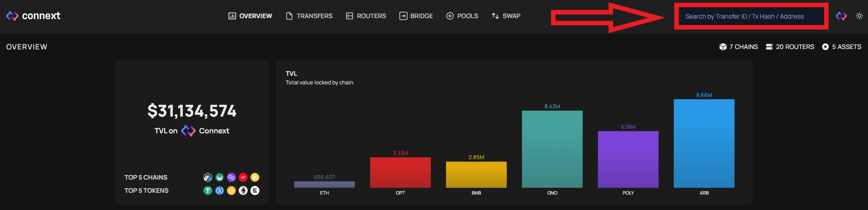Image resolution: width=868 pixels, height=210 pixels.
Task: Click the 5 ASSETS stat
Action: coord(841,47)
